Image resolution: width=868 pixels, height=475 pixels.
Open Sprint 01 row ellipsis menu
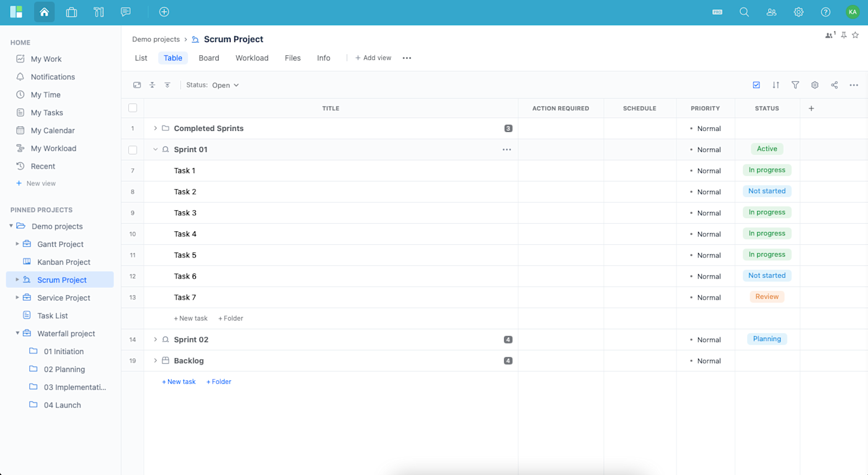click(x=507, y=149)
